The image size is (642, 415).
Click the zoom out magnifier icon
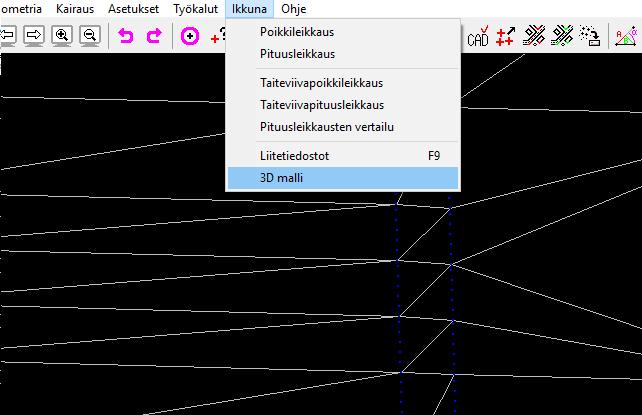90,36
